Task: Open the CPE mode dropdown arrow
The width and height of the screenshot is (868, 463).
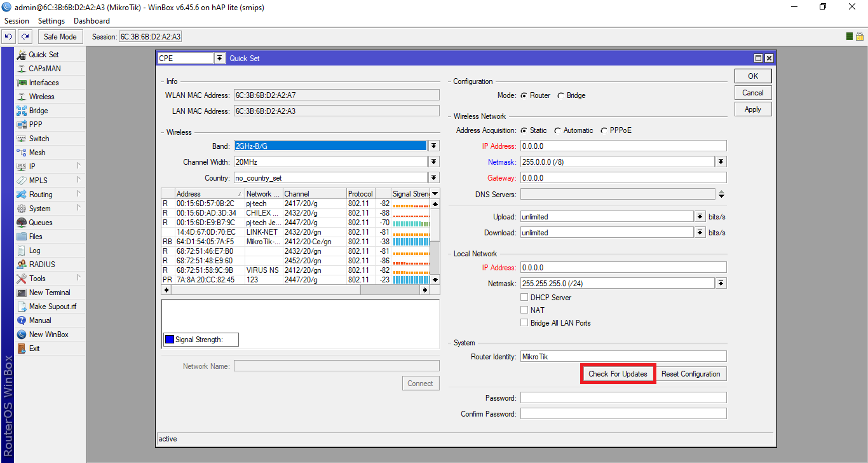Action: (220, 58)
